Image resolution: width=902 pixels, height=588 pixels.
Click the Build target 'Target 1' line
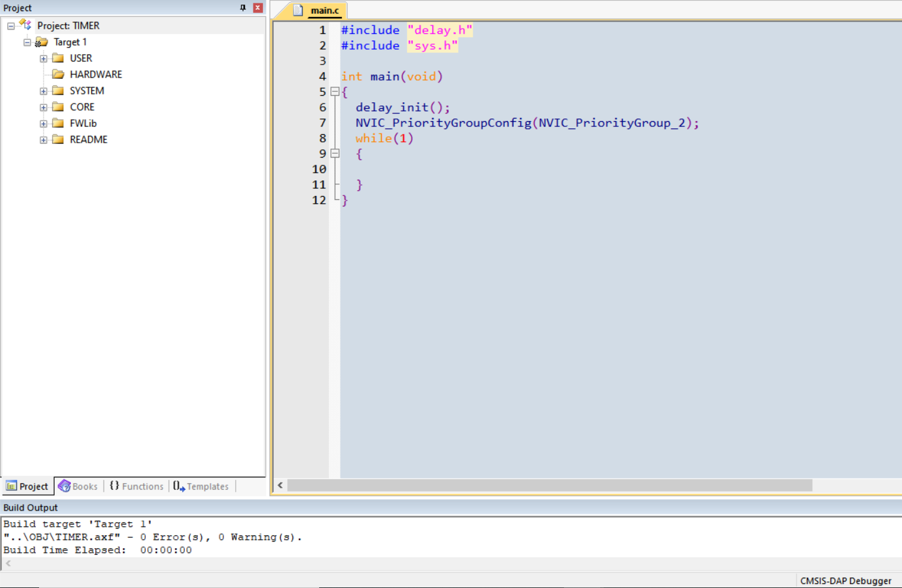[78, 524]
